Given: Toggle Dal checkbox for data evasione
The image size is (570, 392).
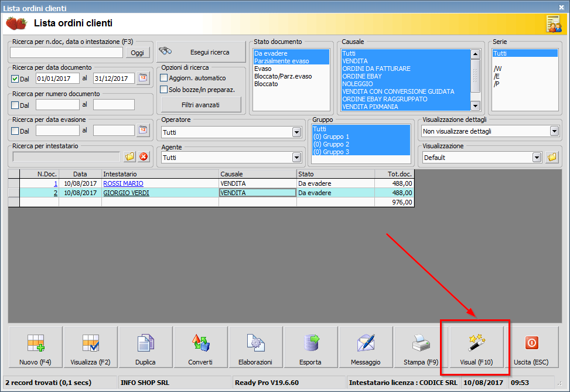Looking at the screenshot, I should pos(15,131).
